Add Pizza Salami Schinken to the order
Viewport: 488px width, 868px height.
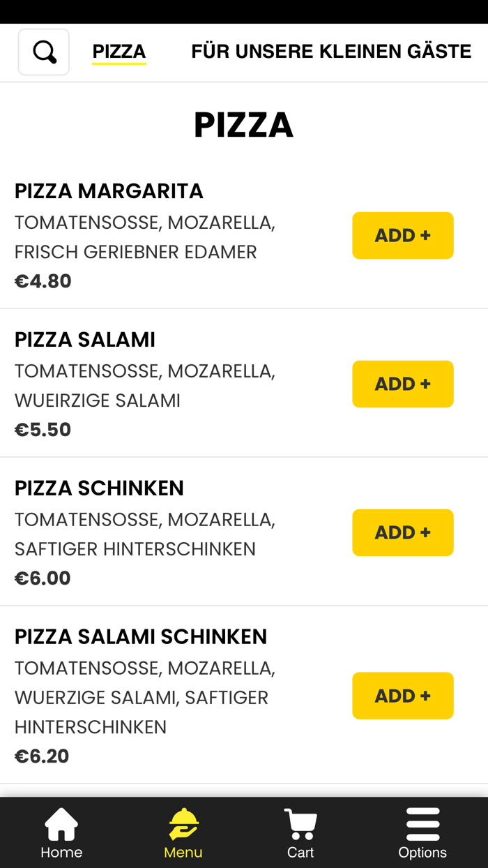pos(403,696)
